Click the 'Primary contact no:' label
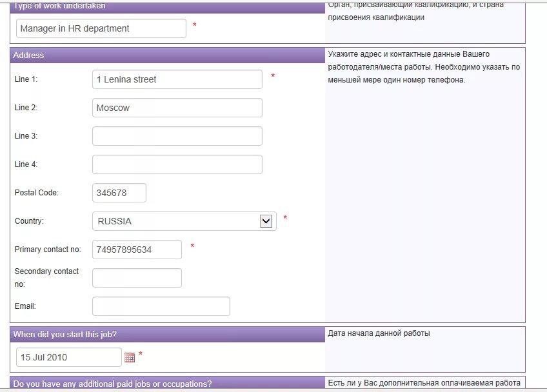 (x=48, y=250)
